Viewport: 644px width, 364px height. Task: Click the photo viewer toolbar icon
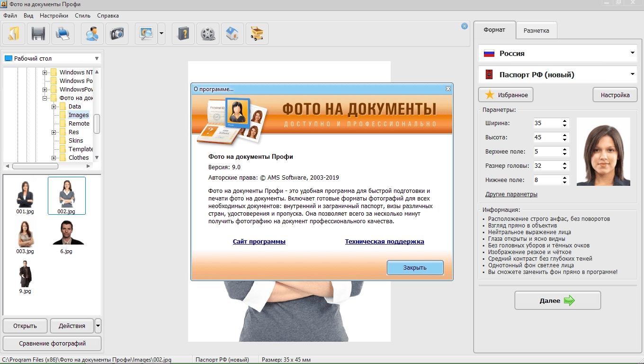click(x=146, y=34)
